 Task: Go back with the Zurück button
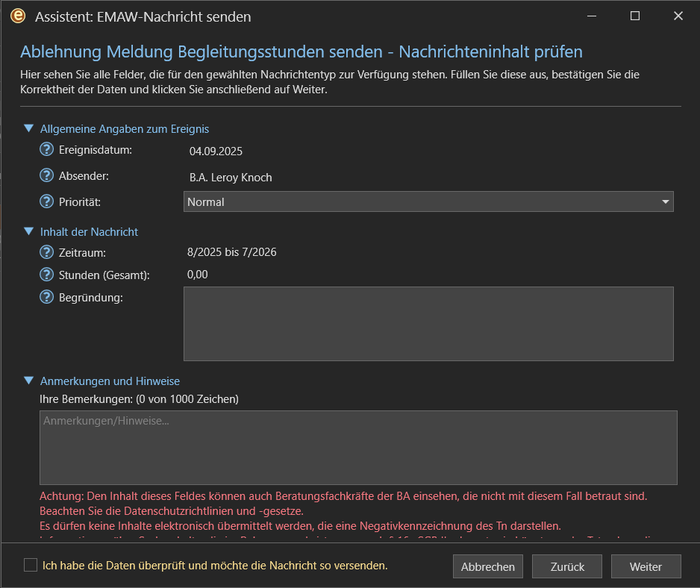[x=567, y=566]
